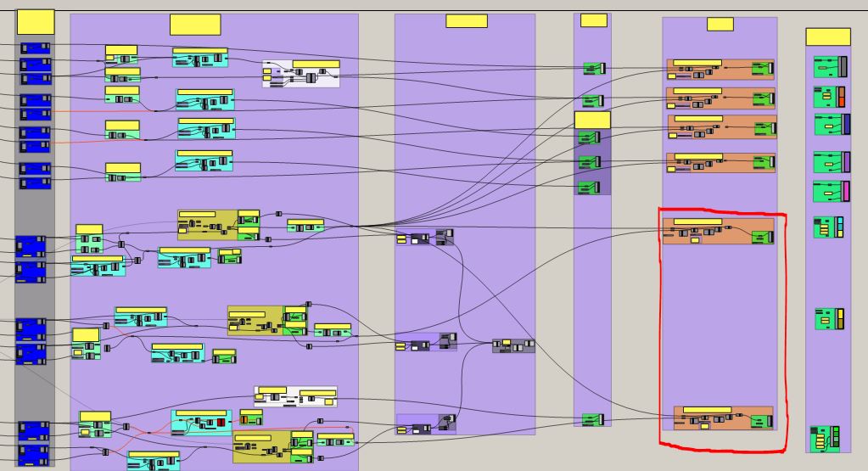This screenshot has height=471, width=868.
Task: Select yellow header of the rightmost swatch column
Action: pos(828,36)
